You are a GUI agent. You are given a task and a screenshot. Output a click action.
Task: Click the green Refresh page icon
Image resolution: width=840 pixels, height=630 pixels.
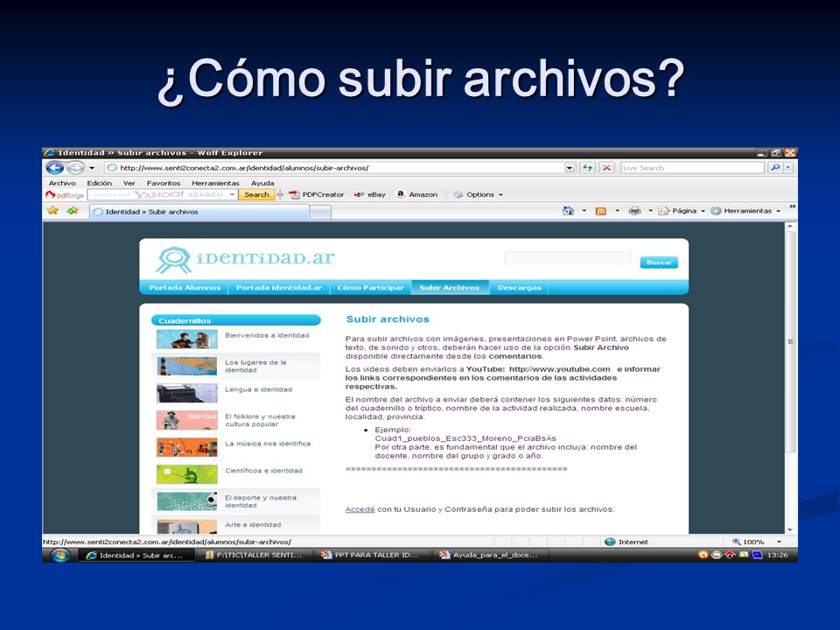point(588,168)
